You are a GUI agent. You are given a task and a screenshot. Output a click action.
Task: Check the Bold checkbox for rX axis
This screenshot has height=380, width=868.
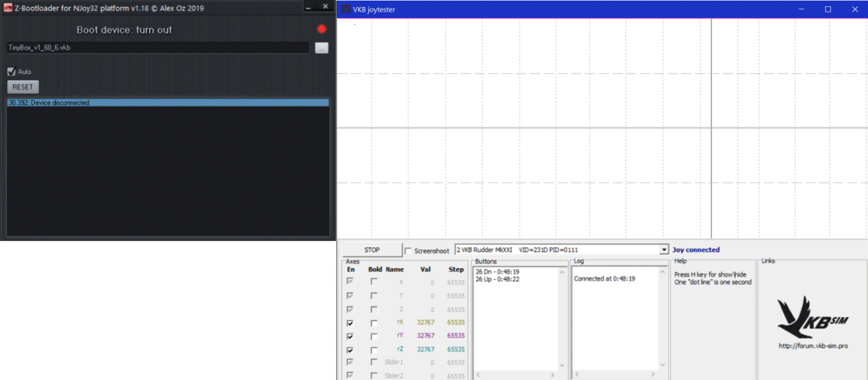click(374, 323)
